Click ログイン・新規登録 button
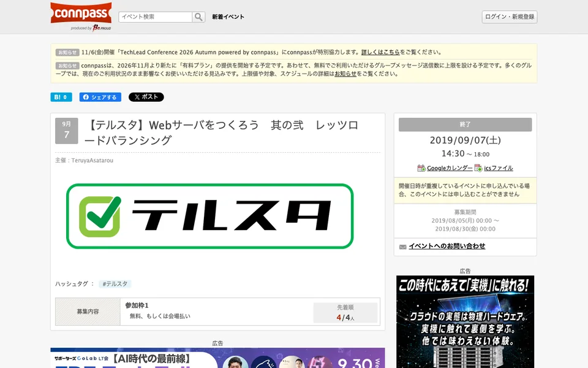588x368 pixels. (509, 17)
